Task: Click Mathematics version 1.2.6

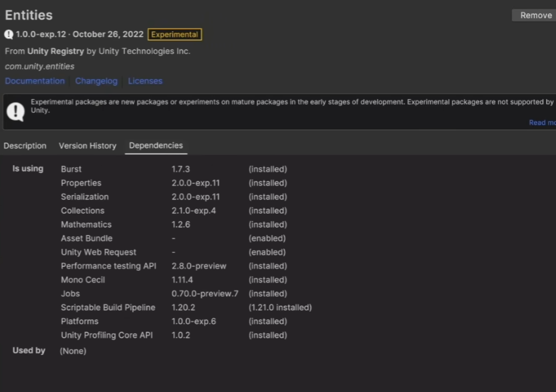Action: tap(181, 224)
